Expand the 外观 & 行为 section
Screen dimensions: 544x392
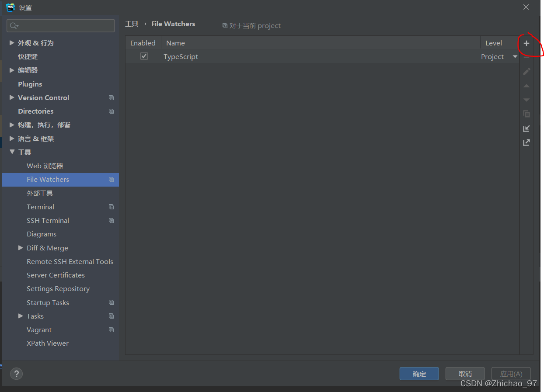[12, 42]
